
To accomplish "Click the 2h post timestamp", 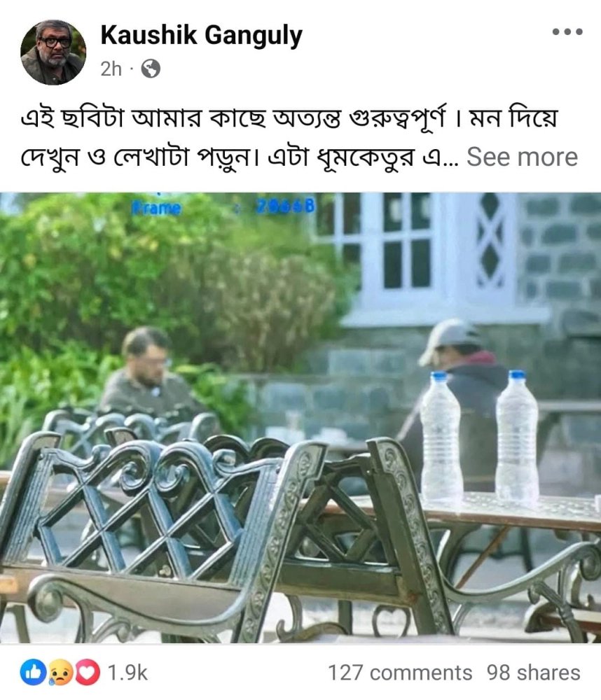I will (111, 69).
